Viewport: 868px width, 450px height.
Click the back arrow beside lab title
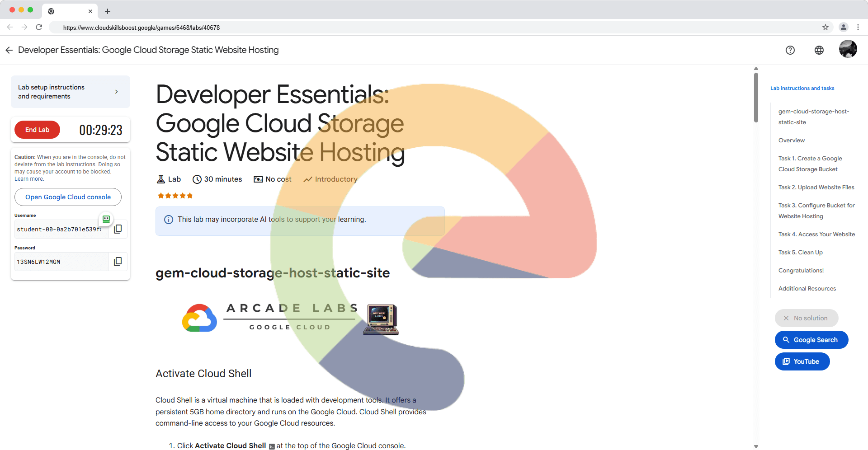click(9, 50)
